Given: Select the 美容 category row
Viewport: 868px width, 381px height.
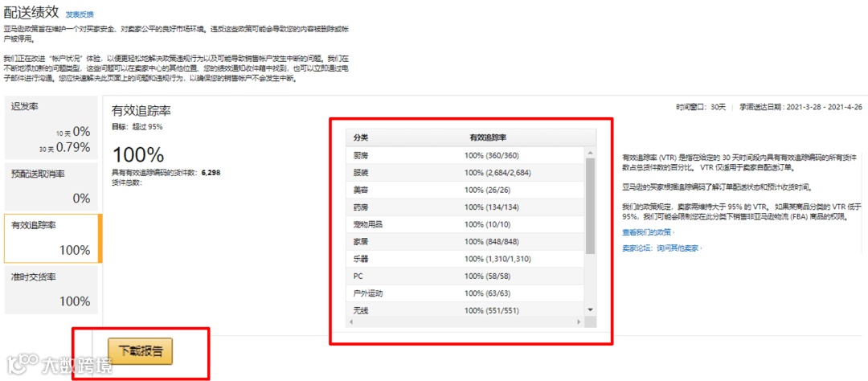Looking at the screenshot, I should pos(465,190).
